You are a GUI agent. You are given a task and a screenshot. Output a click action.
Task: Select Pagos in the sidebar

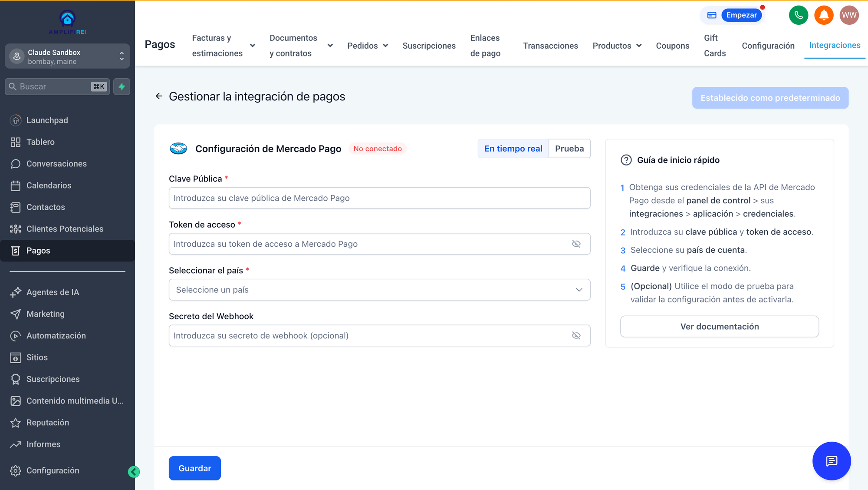[x=67, y=251]
